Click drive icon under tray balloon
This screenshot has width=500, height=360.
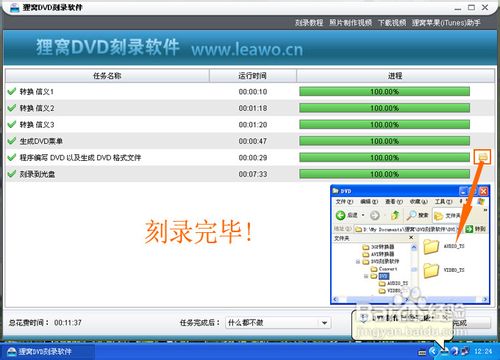point(445,352)
